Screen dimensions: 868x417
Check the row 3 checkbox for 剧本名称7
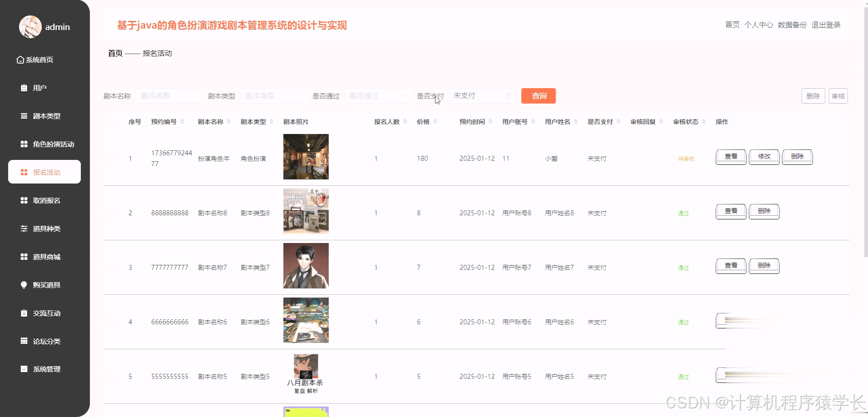109,268
